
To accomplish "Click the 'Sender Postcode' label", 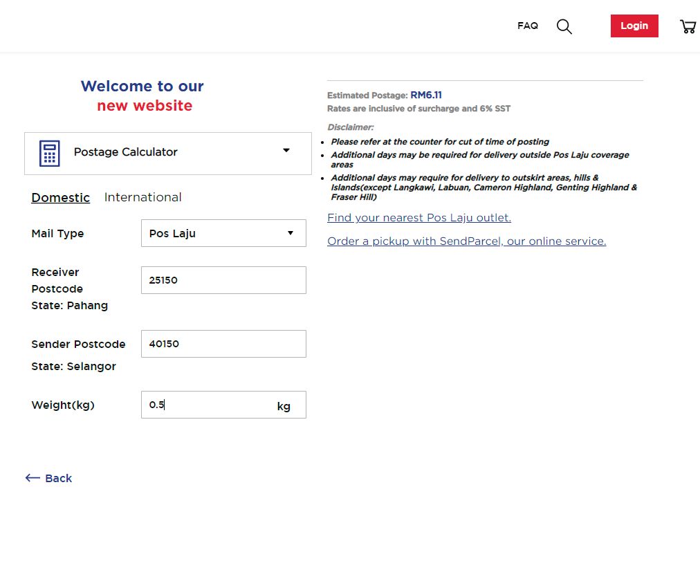I will 78,344.
